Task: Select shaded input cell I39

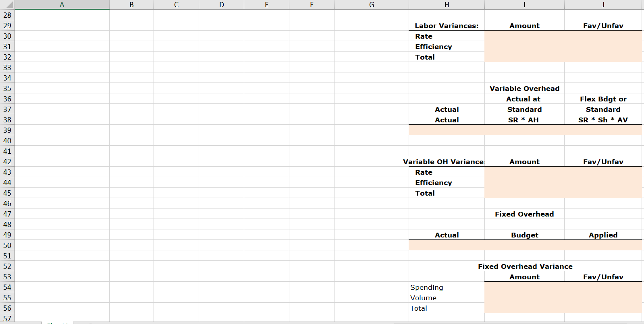Action: pos(524,130)
